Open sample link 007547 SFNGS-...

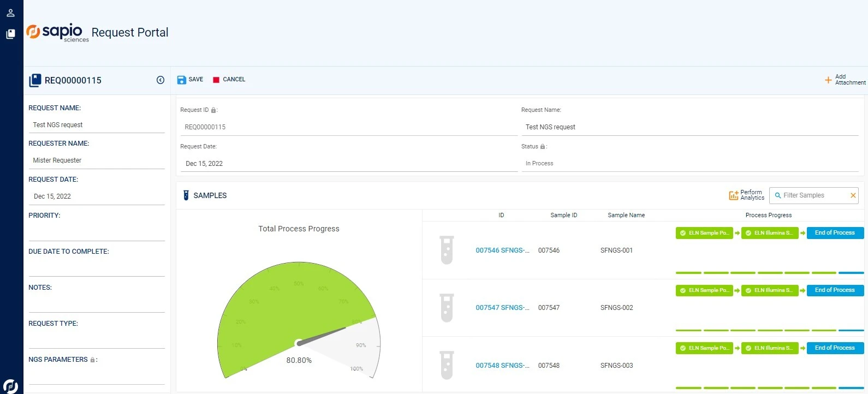point(502,308)
